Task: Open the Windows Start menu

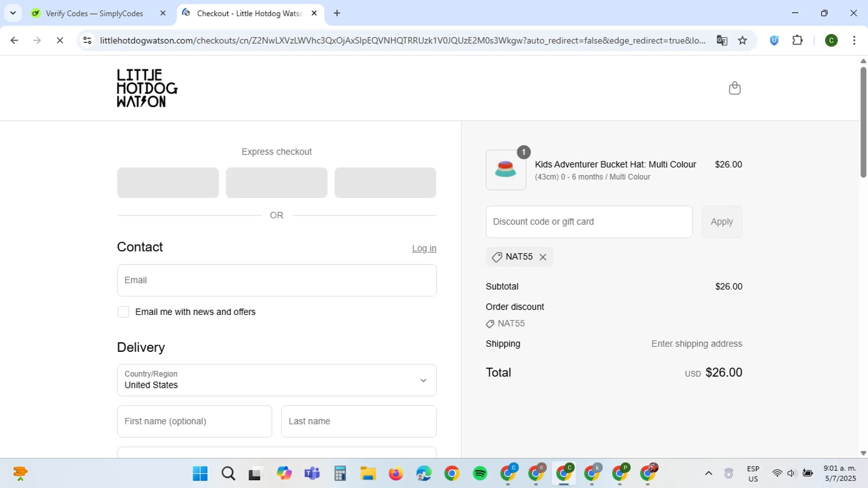Action: (x=200, y=474)
